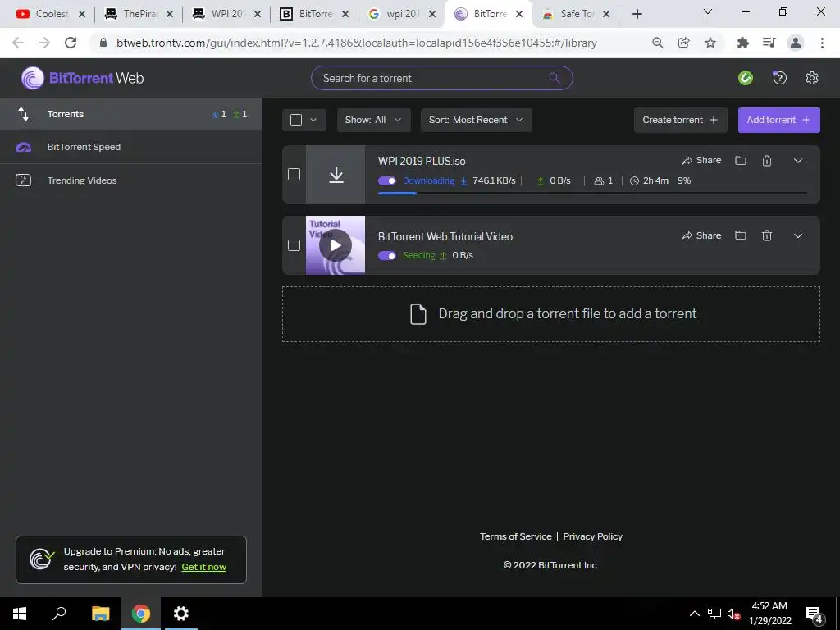Open taskbar search magnifier
Image resolution: width=840 pixels, height=630 pixels.
click(59, 614)
